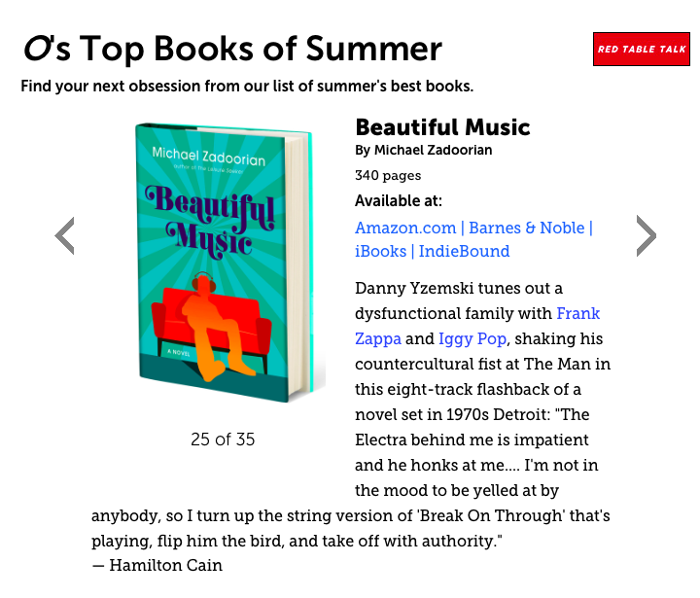The width and height of the screenshot is (700, 598).
Task: Visit the IndieBound link
Action: coord(465,251)
